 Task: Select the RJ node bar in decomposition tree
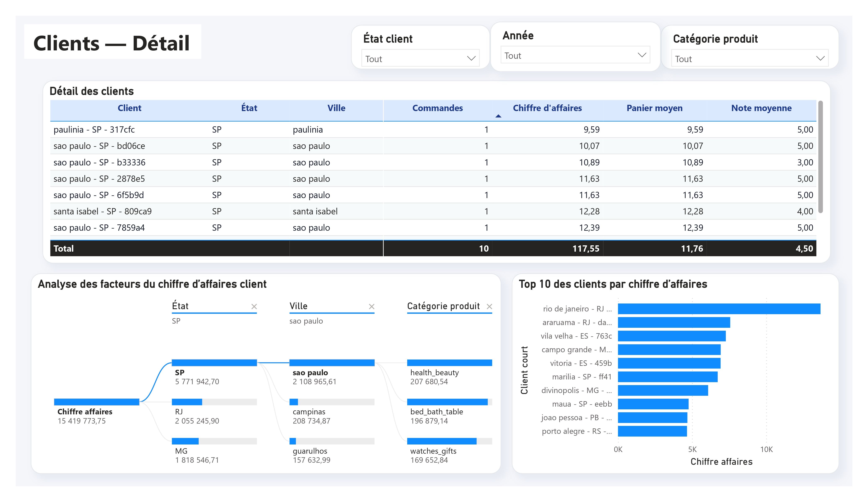point(214,402)
